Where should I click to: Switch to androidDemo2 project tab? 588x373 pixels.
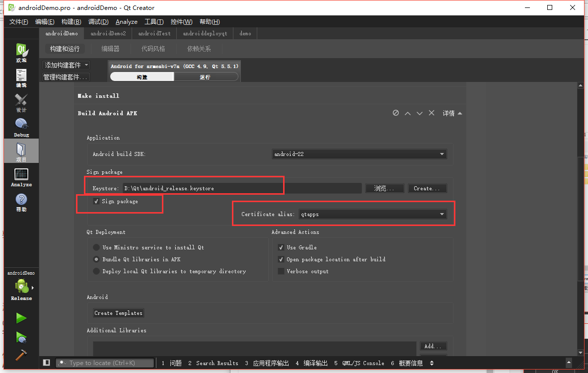click(108, 33)
